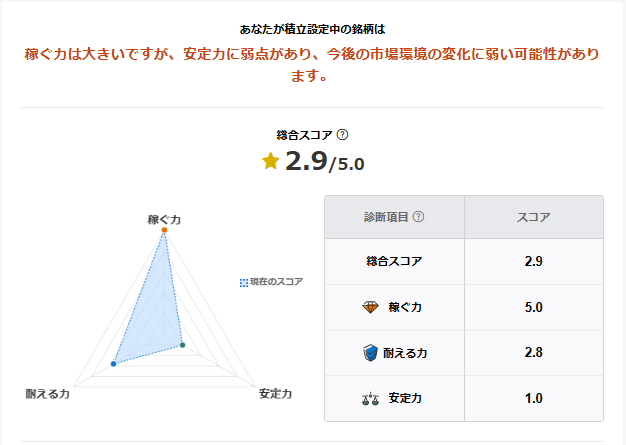Click the yellow star rating icon

pos(270,161)
